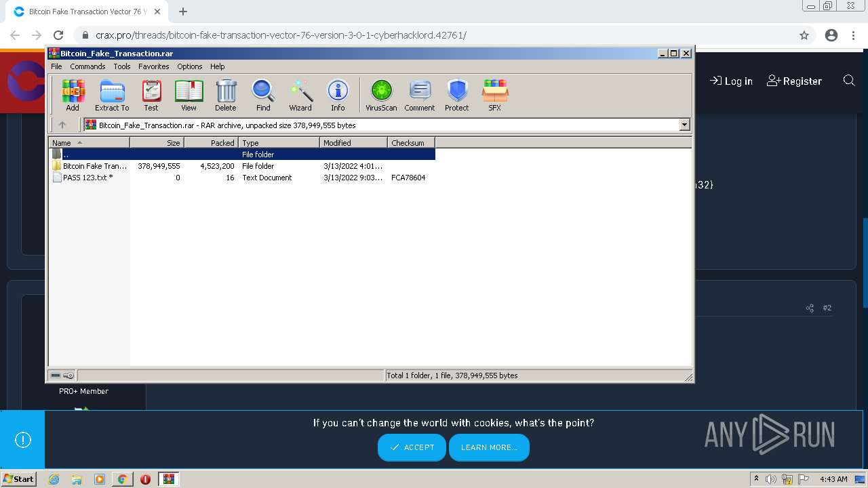Open the File menu in WinRAR
The image size is (868, 488).
[x=56, y=66]
